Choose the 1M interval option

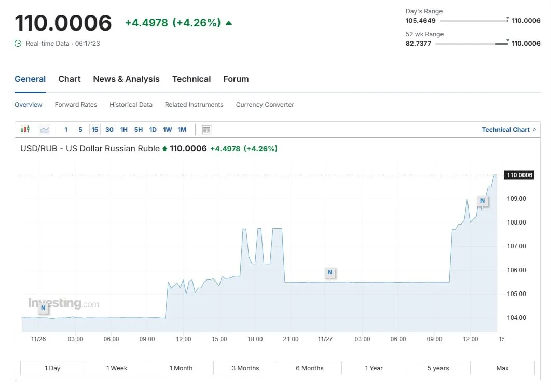tap(182, 130)
